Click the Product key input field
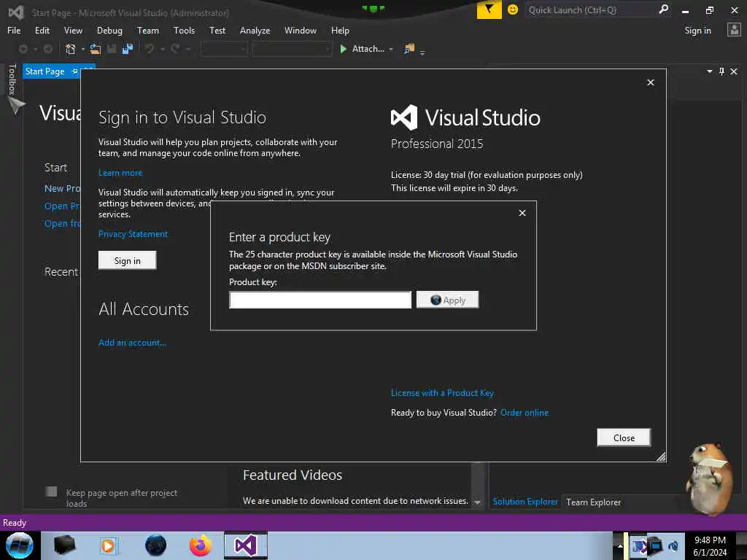This screenshot has width=747, height=560. (320, 300)
